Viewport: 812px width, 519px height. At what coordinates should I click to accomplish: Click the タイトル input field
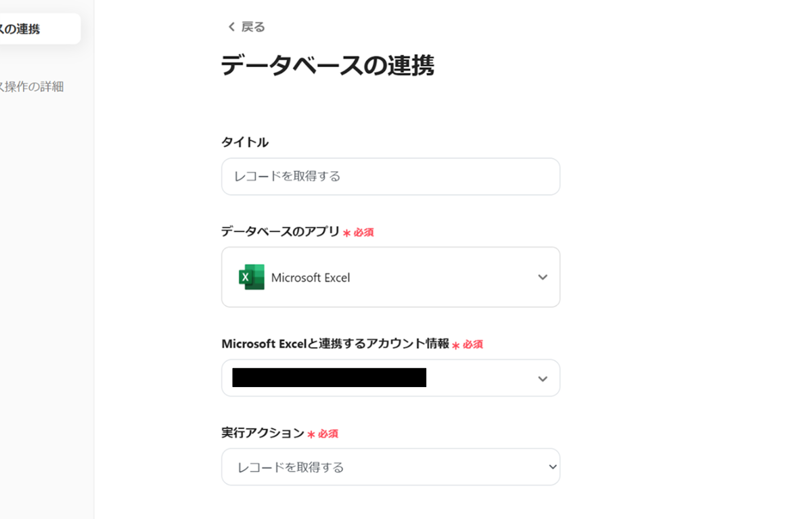tap(390, 177)
